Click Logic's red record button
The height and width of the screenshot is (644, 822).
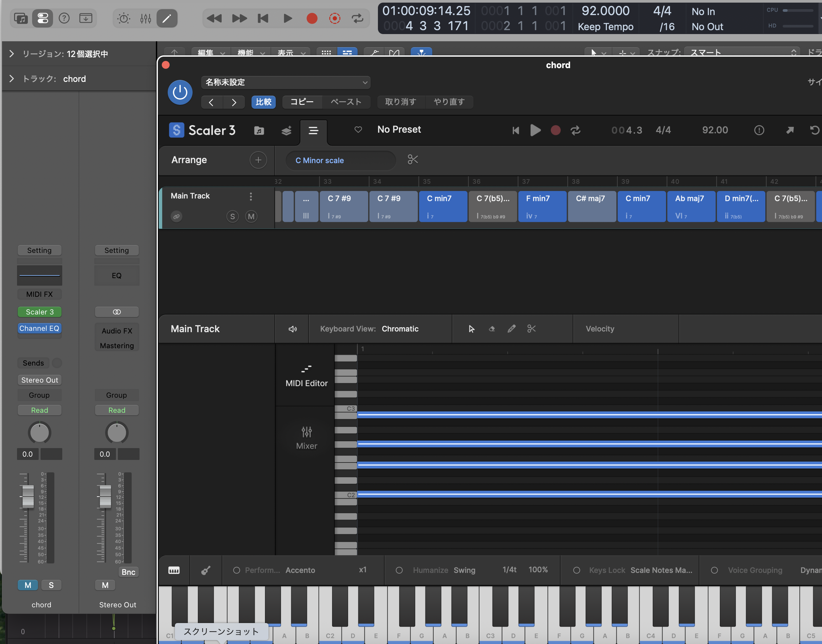(312, 18)
